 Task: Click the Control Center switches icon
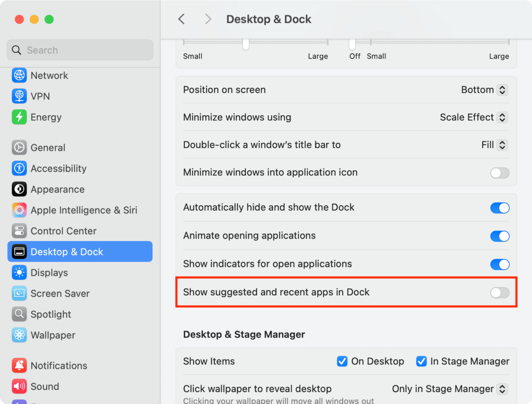[19, 231]
